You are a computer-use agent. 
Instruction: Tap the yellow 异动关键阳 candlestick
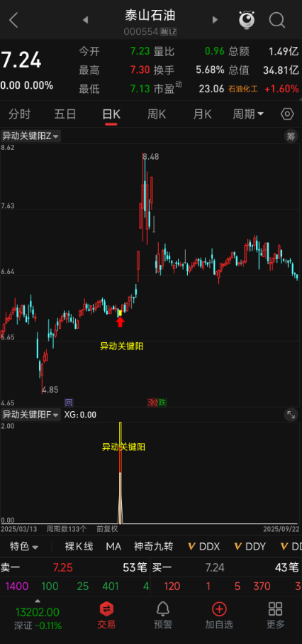click(120, 313)
